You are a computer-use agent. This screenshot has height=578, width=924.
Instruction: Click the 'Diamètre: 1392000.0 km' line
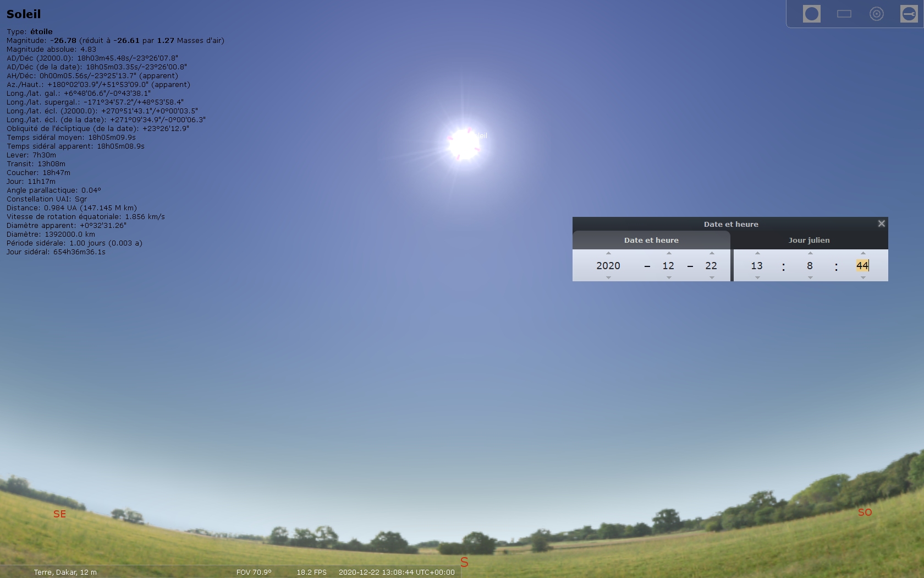(x=51, y=234)
